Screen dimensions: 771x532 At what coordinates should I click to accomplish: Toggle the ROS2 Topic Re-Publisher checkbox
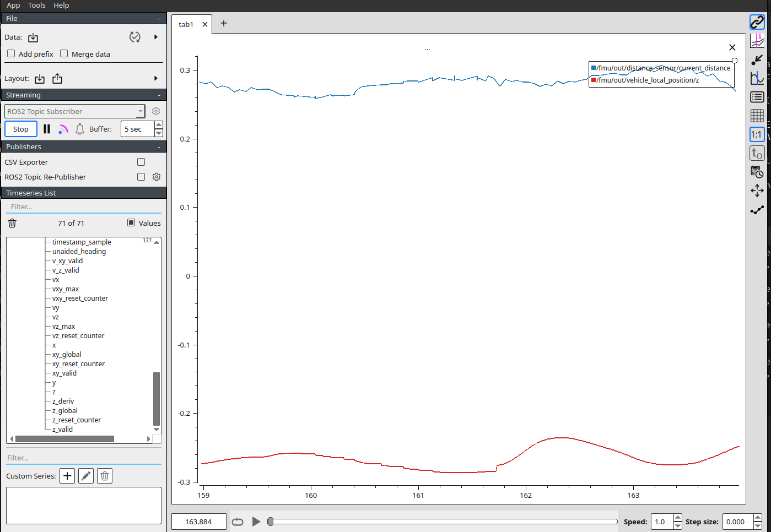click(x=141, y=177)
